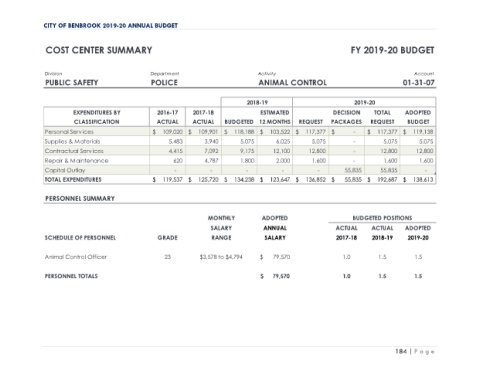Select the Public Safety division text
480x371 pixels.
72,83
